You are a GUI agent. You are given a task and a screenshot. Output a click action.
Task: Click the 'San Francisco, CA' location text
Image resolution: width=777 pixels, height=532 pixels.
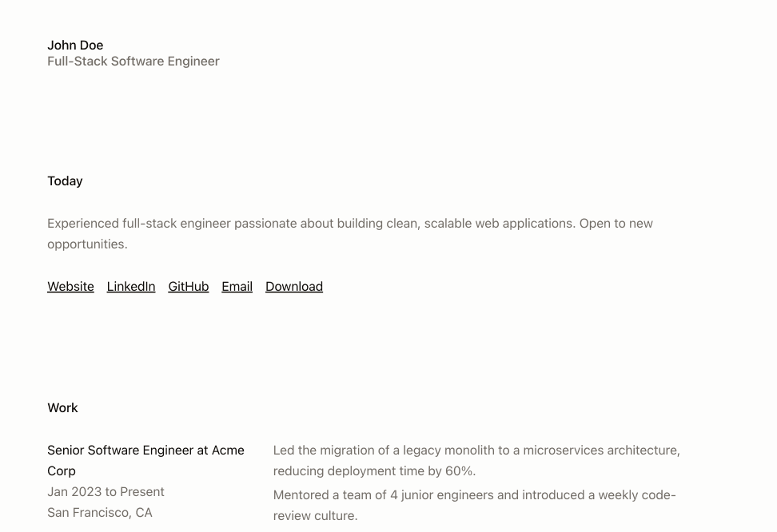pyautogui.click(x=100, y=513)
